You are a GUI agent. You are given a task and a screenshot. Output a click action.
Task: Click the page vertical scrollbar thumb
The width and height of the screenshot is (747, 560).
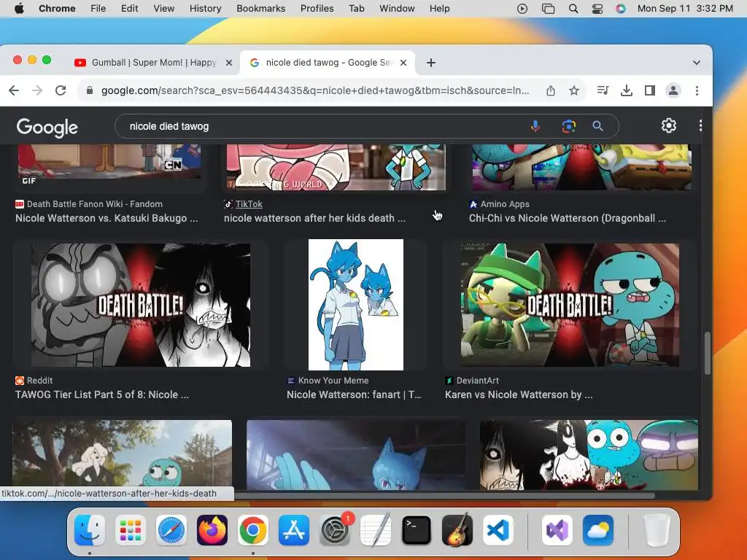point(708,354)
